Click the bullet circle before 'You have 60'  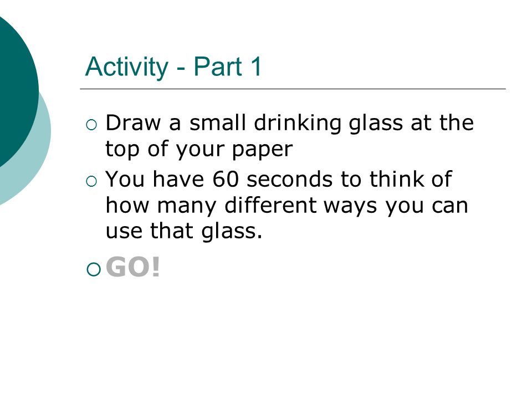pos(91,181)
